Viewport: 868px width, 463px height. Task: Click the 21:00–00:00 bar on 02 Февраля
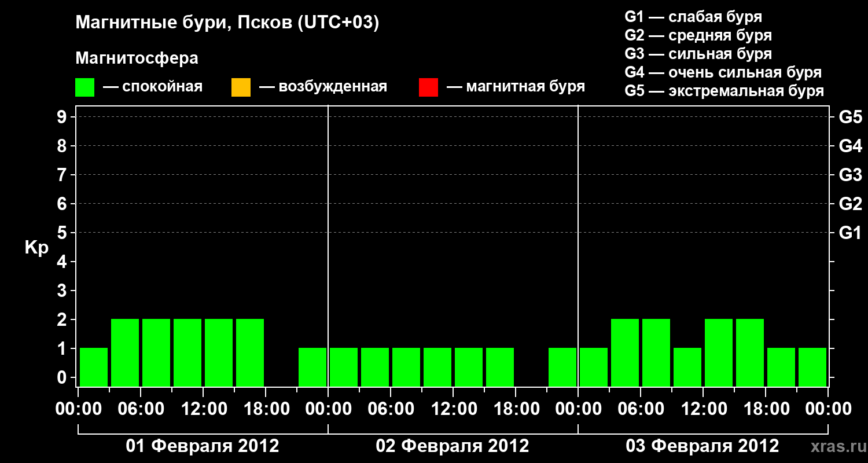click(x=562, y=367)
